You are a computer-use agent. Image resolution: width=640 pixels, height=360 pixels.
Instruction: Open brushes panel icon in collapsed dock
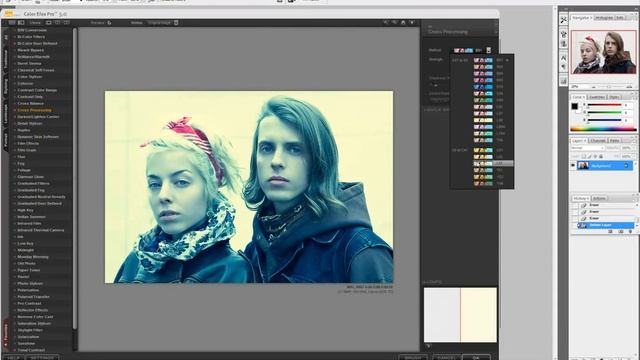(x=564, y=34)
